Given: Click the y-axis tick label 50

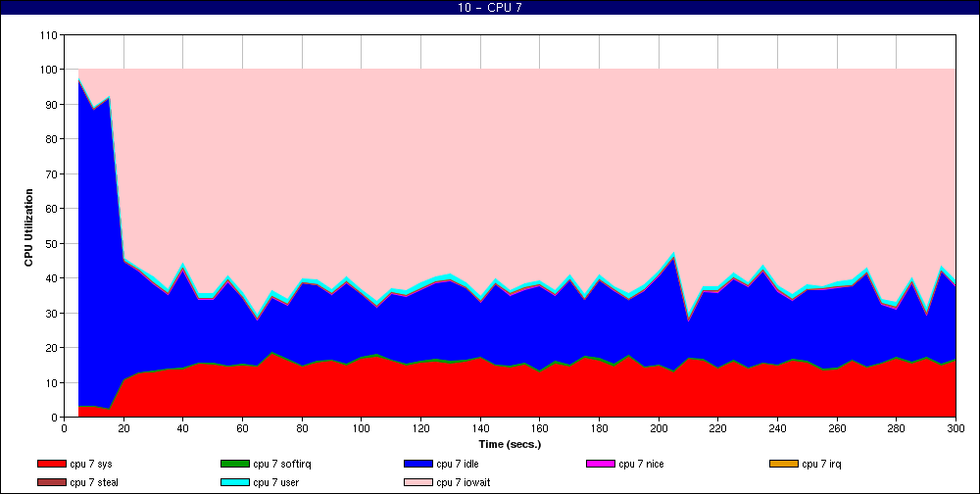Looking at the screenshot, I should tap(51, 243).
